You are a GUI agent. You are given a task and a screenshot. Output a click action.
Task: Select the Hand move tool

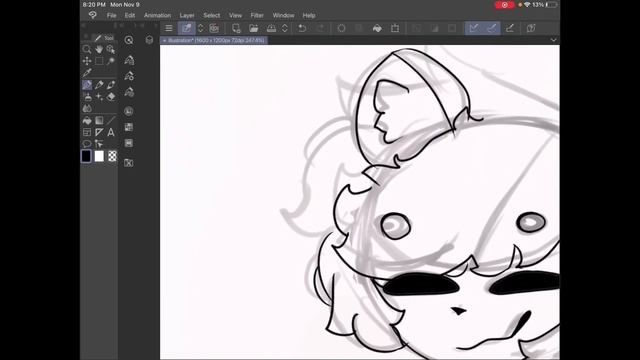(x=99, y=49)
